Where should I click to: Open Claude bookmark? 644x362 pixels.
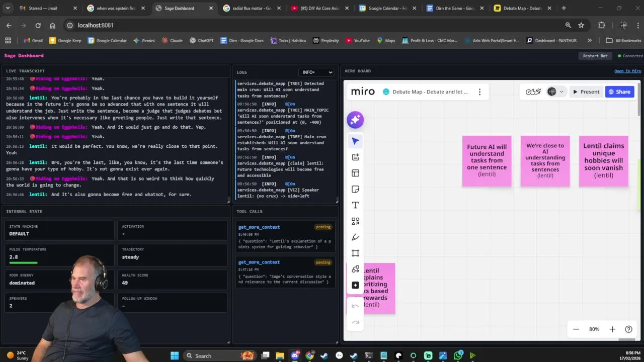tap(171, 41)
